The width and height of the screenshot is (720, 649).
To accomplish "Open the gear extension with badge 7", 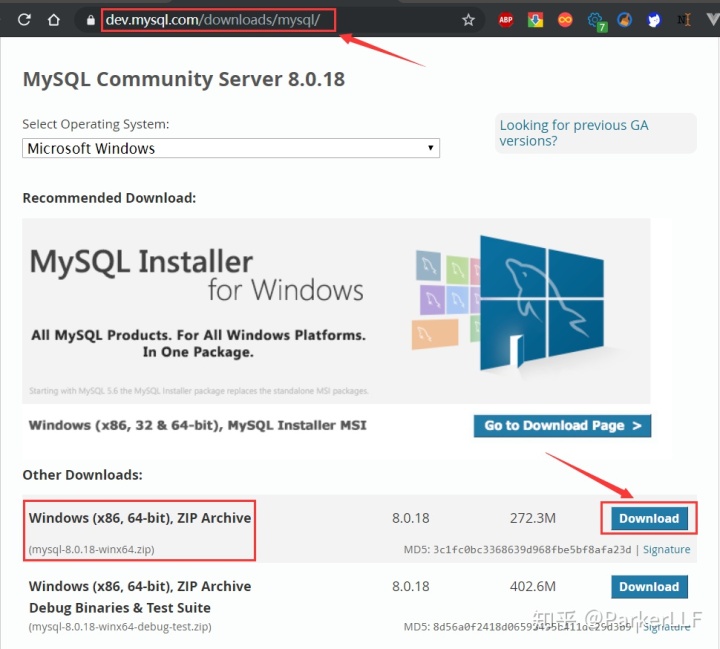I will (x=596, y=21).
